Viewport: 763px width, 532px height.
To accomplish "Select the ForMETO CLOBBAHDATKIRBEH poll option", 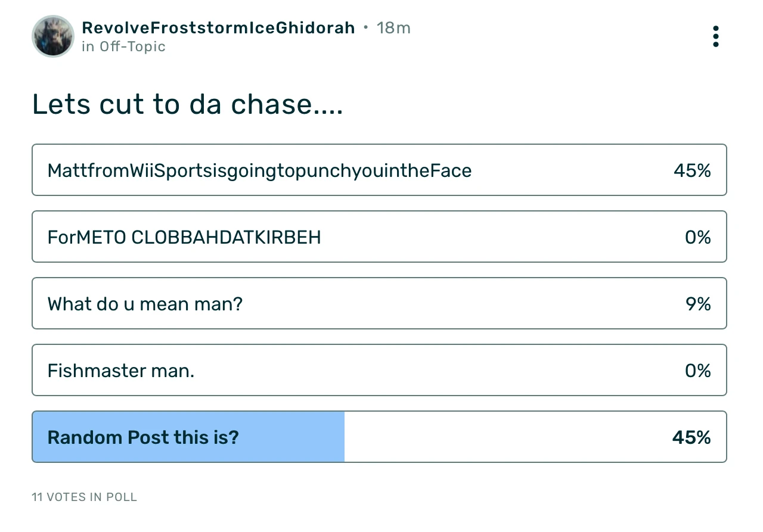I will [x=184, y=238].
